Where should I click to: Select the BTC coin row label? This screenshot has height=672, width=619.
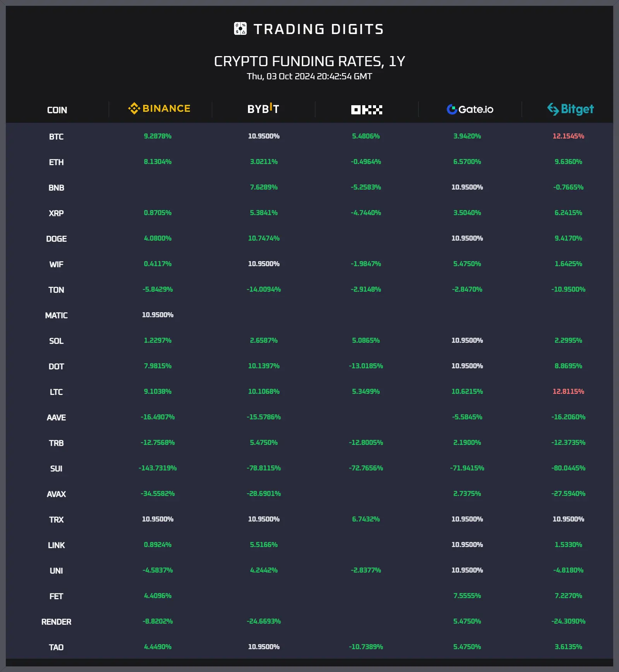56,137
